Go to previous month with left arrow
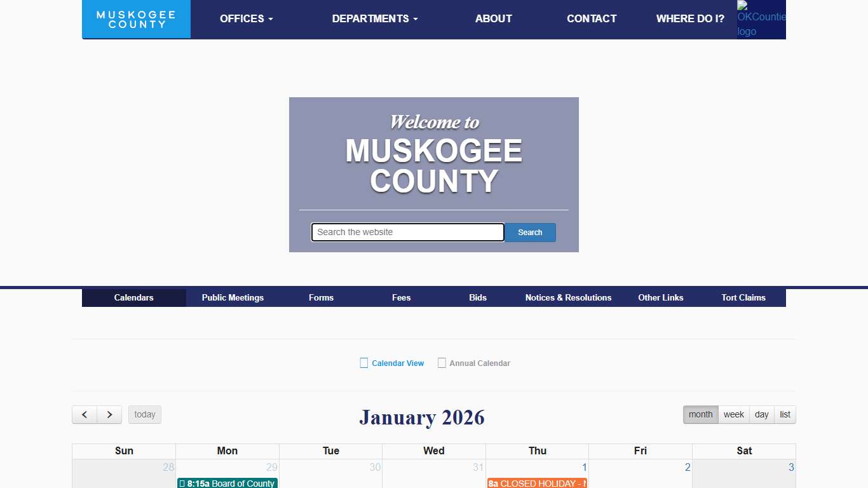This screenshot has height=488, width=868. (x=85, y=415)
